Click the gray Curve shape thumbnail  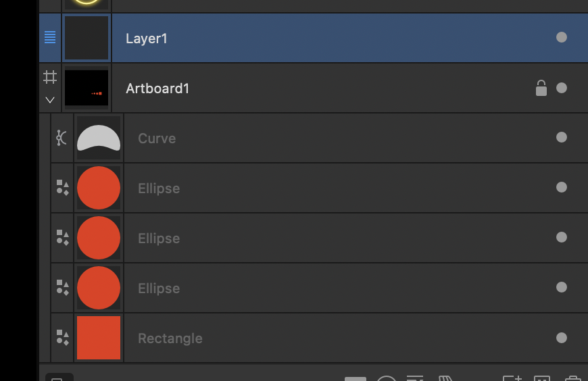click(99, 138)
